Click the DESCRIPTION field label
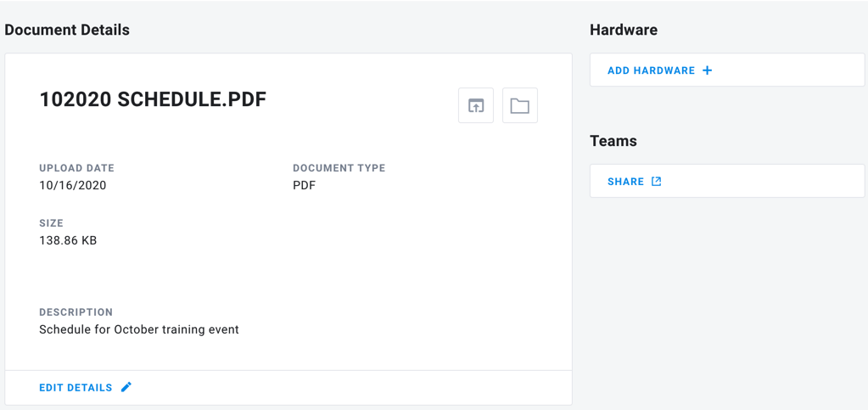868x410 pixels. 76,312
